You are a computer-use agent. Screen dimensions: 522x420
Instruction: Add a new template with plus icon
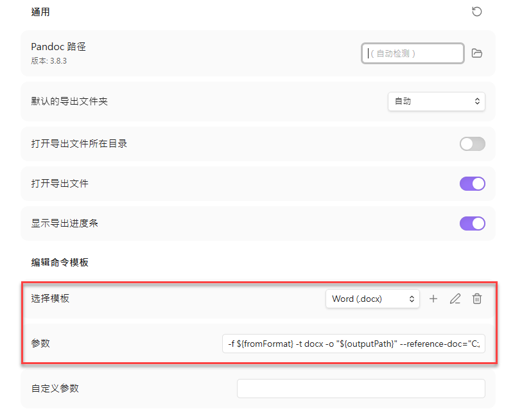pyautogui.click(x=433, y=299)
